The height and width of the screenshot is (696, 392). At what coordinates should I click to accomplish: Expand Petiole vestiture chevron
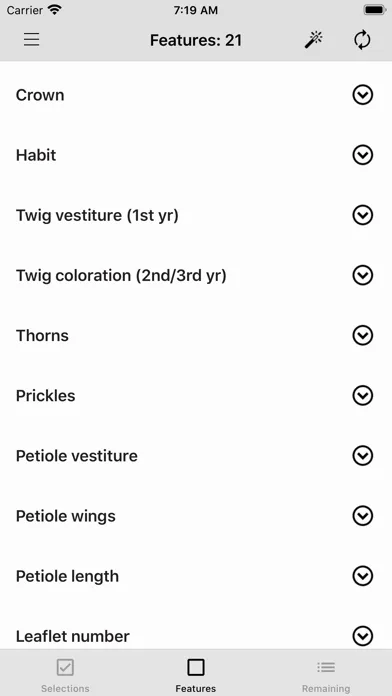coord(363,456)
